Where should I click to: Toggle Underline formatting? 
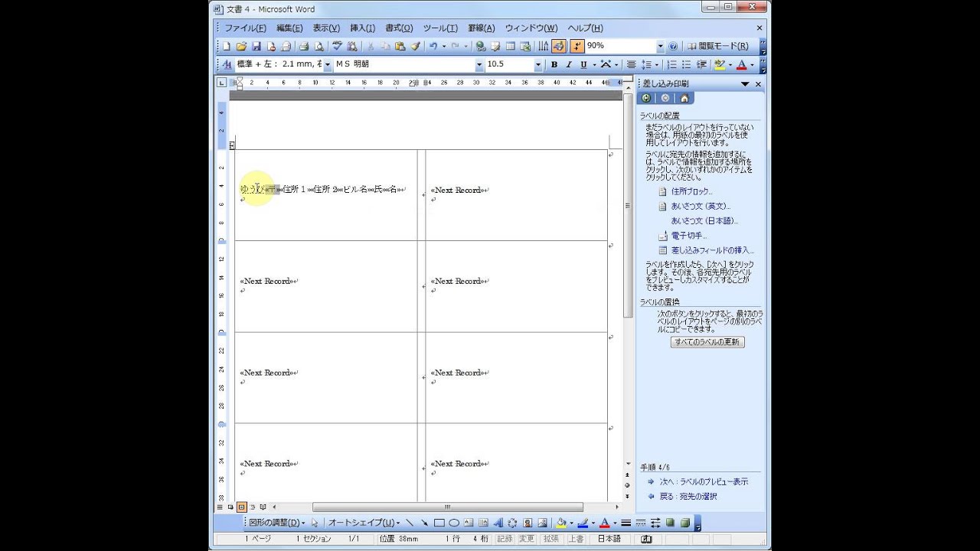click(583, 65)
